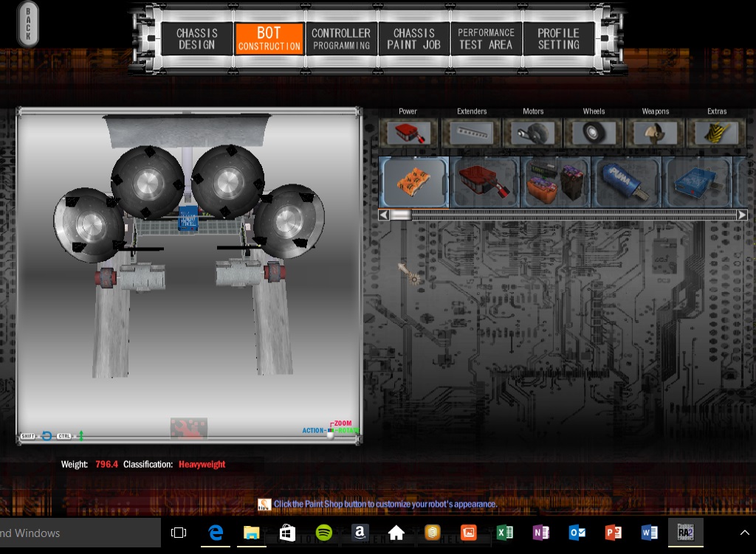Click the Weight value 796.4
The image size is (756, 554).
pyautogui.click(x=106, y=465)
